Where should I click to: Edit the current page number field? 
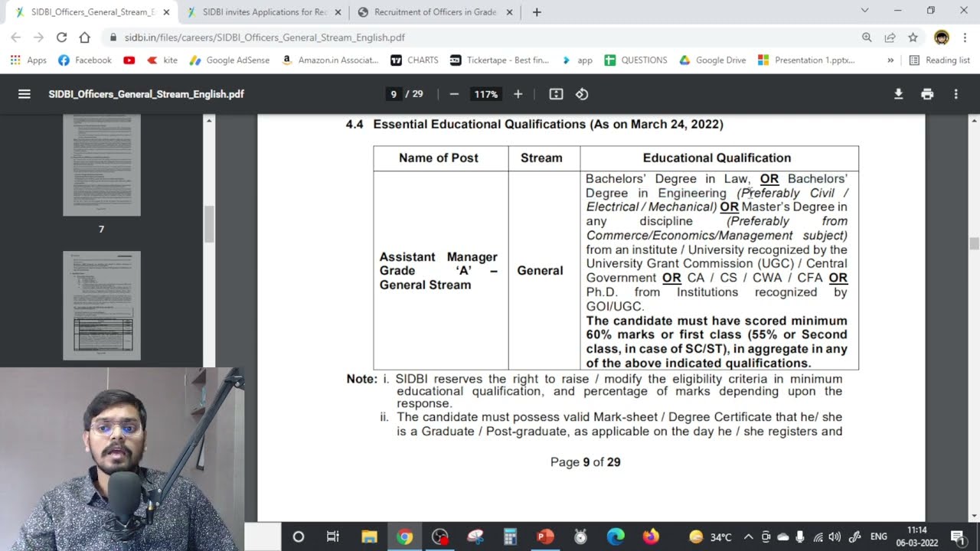pyautogui.click(x=394, y=94)
